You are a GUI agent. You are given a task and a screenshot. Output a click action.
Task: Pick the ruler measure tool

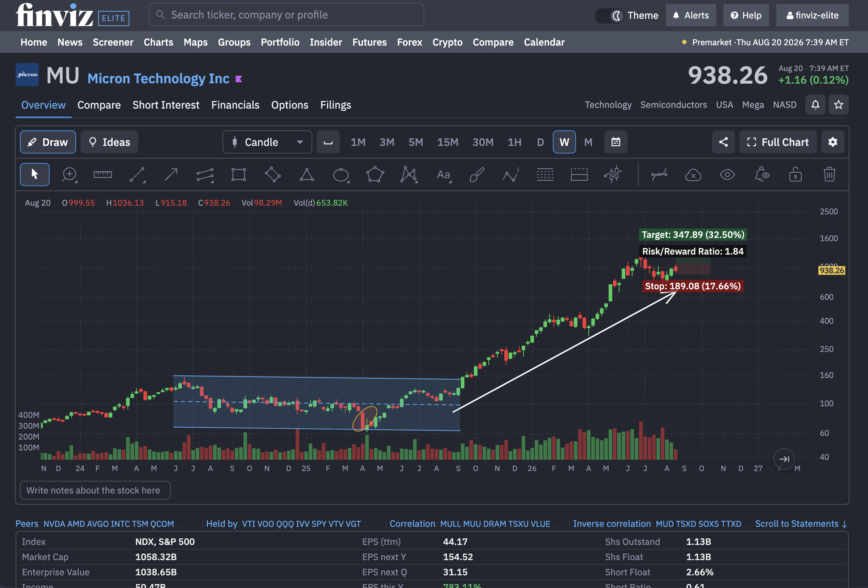point(103,175)
